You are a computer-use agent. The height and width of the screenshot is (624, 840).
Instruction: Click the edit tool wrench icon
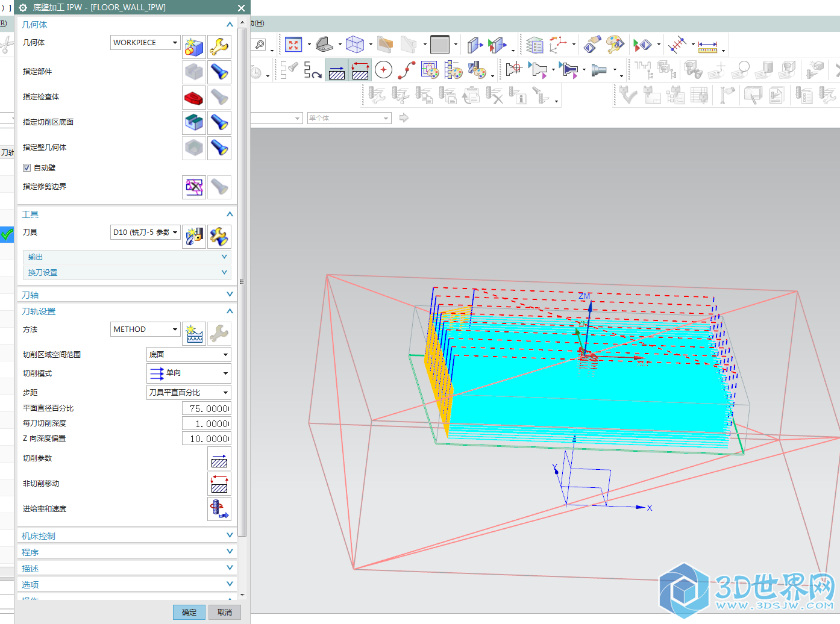tap(219, 236)
